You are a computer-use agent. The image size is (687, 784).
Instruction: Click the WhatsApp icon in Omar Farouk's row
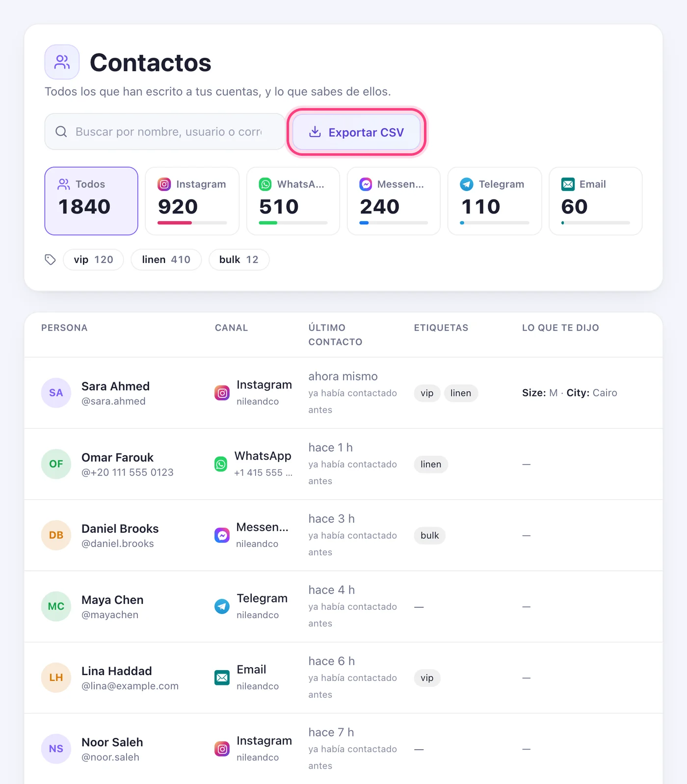click(221, 464)
